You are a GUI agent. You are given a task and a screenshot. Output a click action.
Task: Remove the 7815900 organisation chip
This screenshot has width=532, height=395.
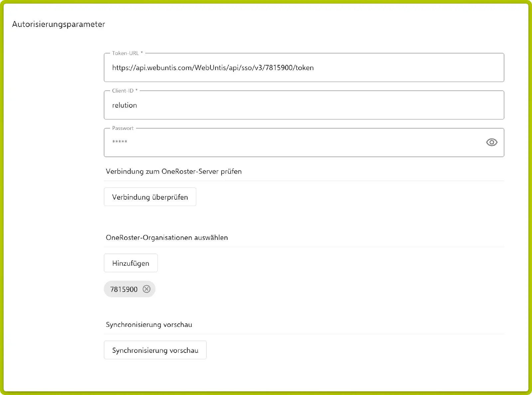click(147, 289)
